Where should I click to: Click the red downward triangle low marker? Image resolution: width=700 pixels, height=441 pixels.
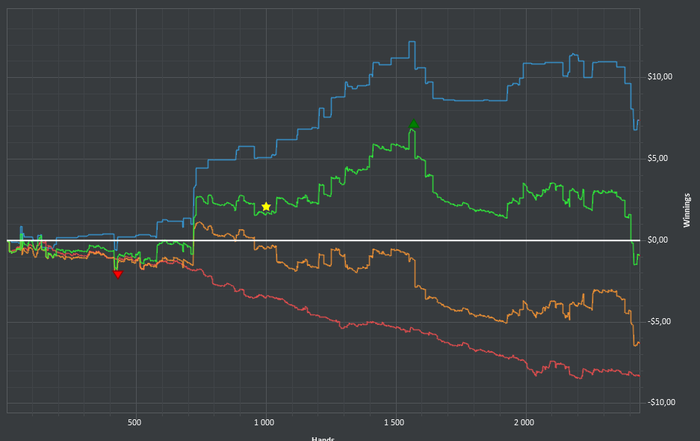pos(118,274)
